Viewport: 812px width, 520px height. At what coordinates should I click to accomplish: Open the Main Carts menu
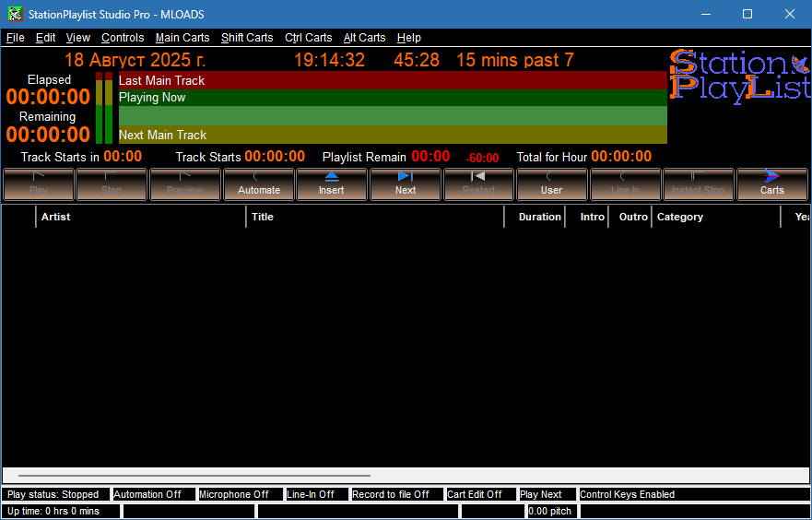[182, 38]
